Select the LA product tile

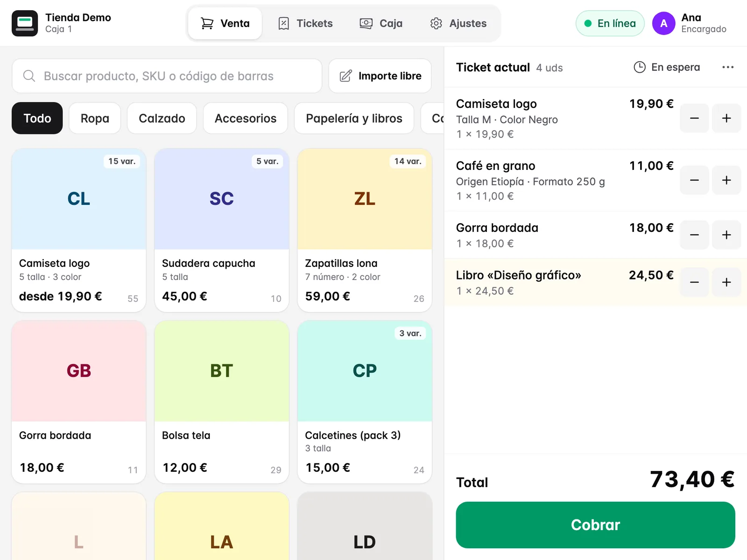(222, 526)
